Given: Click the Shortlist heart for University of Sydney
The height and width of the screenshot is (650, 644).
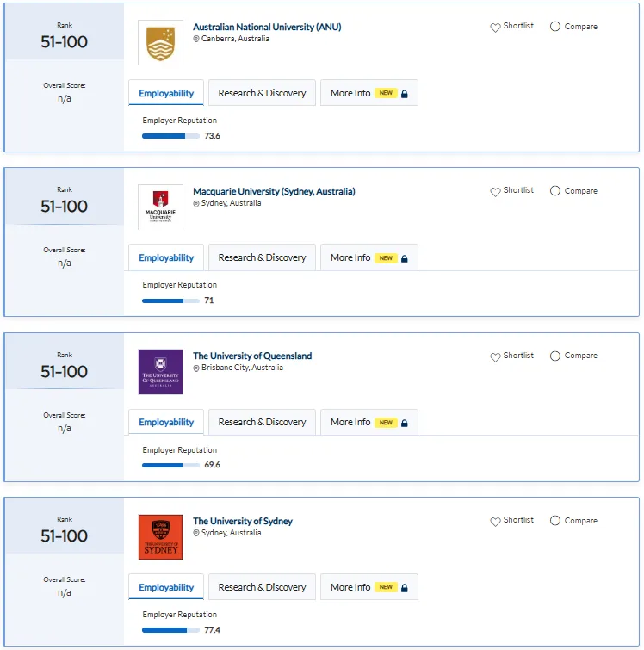Looking at the screenshot, I should click(495, 522).
